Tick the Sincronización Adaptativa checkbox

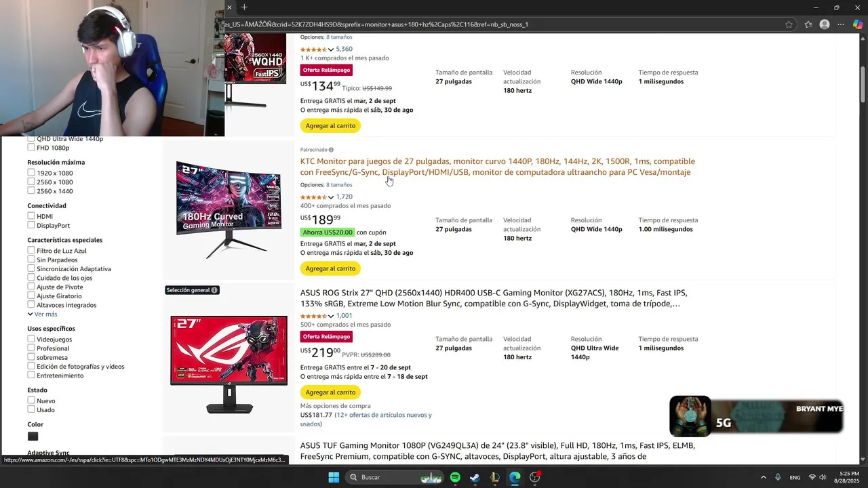(31, 268)
